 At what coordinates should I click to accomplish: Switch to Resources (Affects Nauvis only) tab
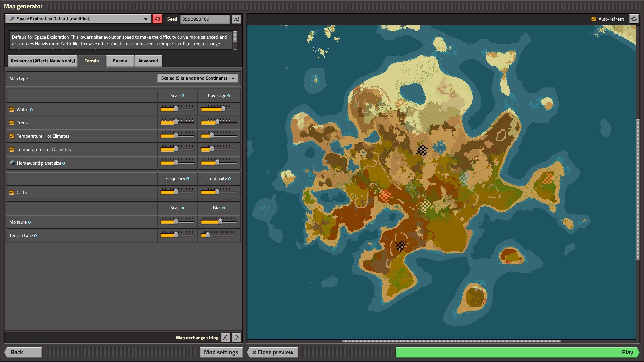coord(43,61)
